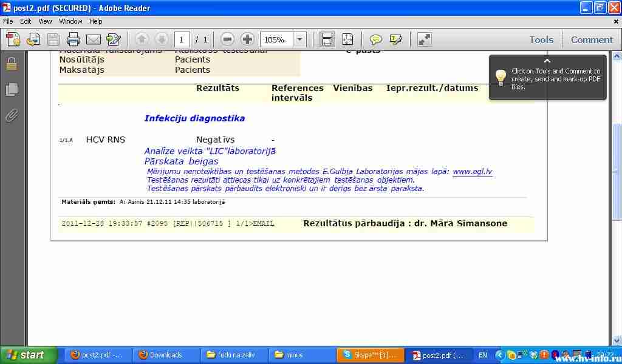Viewport: 622px width, 364px height.
Task: Click the Open file toolbar icon
Action: click(x=33, y=39)
